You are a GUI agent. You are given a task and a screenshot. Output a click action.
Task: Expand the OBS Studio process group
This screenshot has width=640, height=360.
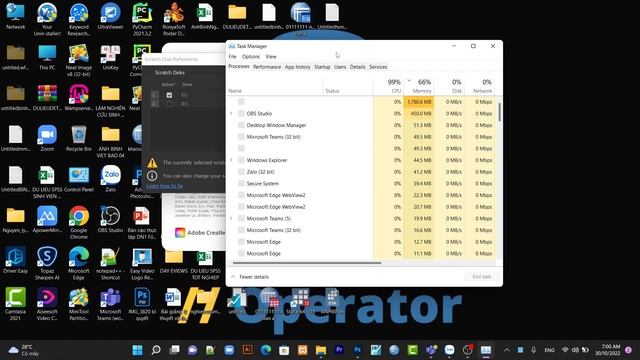[231, 113]
